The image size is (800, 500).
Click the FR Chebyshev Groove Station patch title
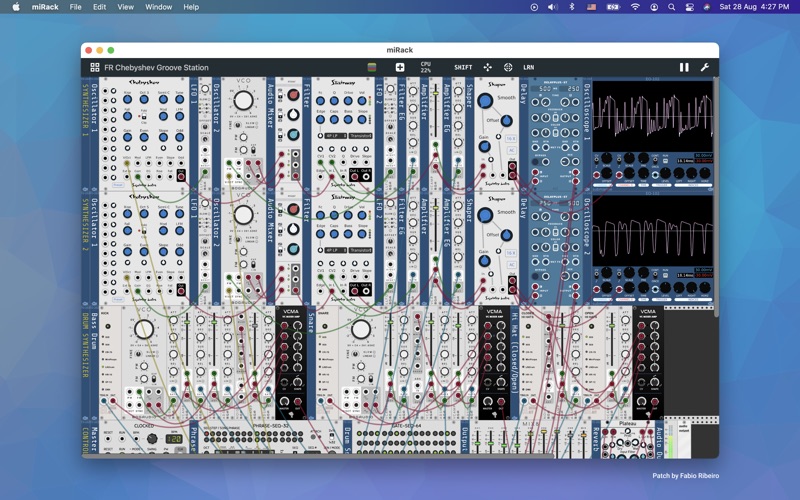tap(156, 67)
